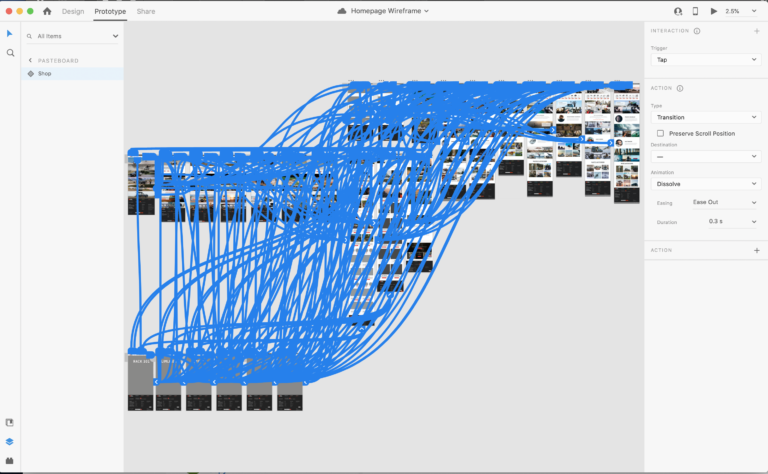Click the RACK 101 gray artboard
Viewport: 768px width, 474px height.
coord(141,383)
